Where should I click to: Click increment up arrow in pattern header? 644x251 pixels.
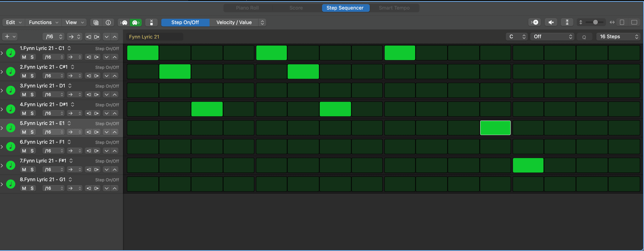pyautogui.click(x=115, y=37)
